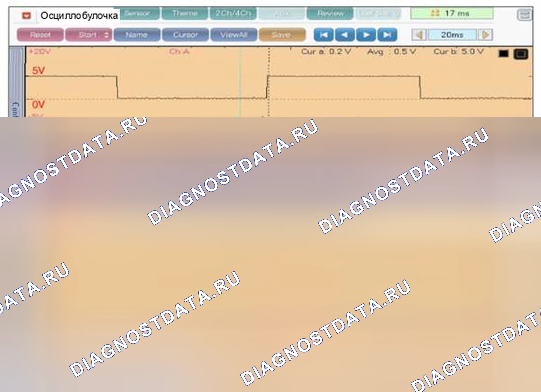Open the Review tab
Image resolution: width=541 pixels, height=392 pixels.
point(330,13)
